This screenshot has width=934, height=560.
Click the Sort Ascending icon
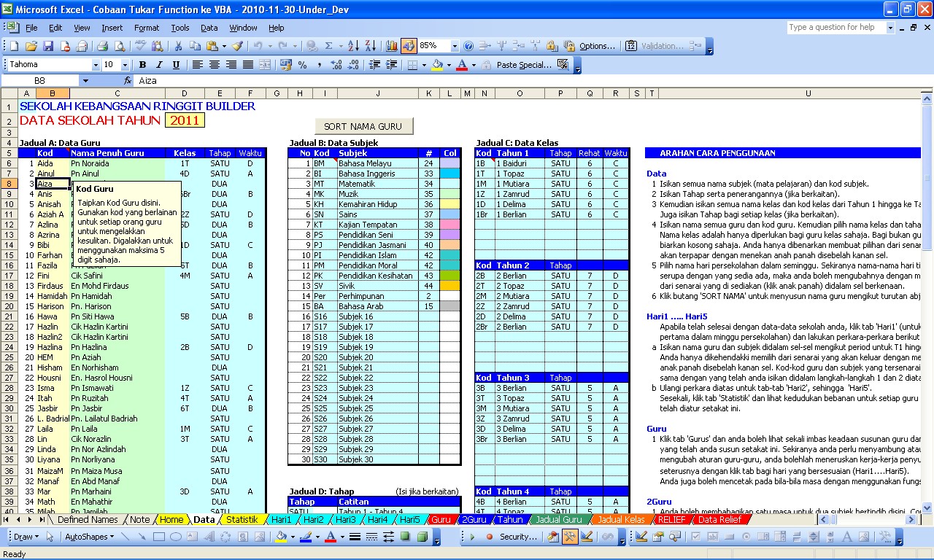[354, 46]
